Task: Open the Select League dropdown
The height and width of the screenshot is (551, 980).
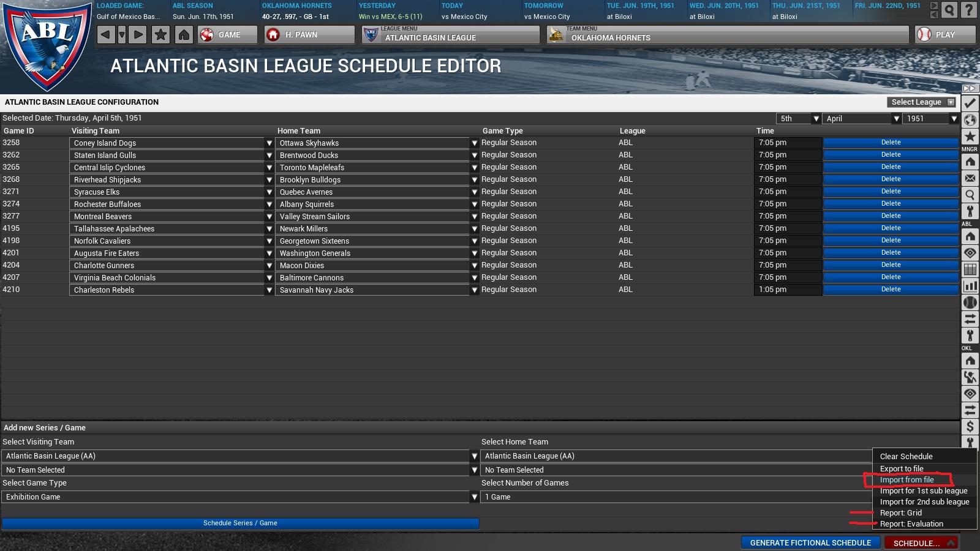Action: [x=922, y=102]
